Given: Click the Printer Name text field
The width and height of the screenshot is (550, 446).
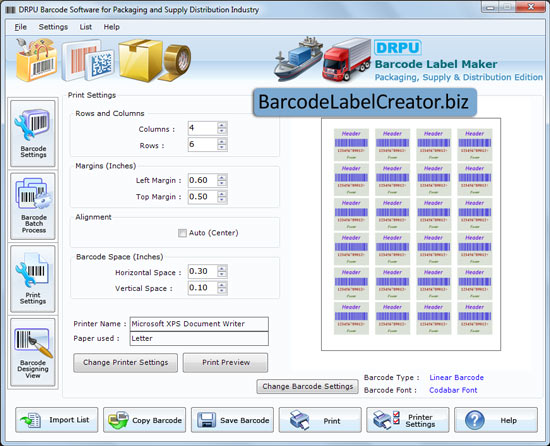Looking at the screenshot, I should pos(199,324).
